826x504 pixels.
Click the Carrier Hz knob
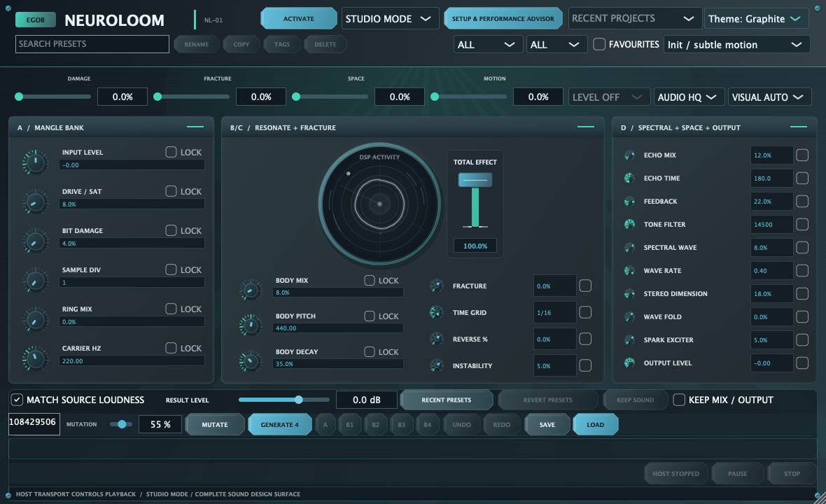point(35,358)
